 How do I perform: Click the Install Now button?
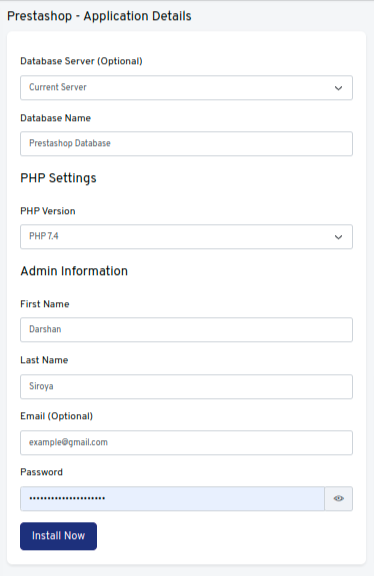(x=58, y=536)
